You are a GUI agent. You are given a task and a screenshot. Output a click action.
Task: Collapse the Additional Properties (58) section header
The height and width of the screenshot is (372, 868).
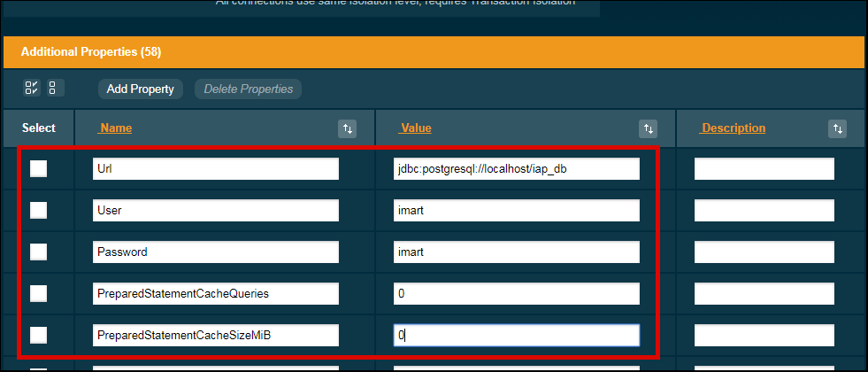[x=434, y=52]
